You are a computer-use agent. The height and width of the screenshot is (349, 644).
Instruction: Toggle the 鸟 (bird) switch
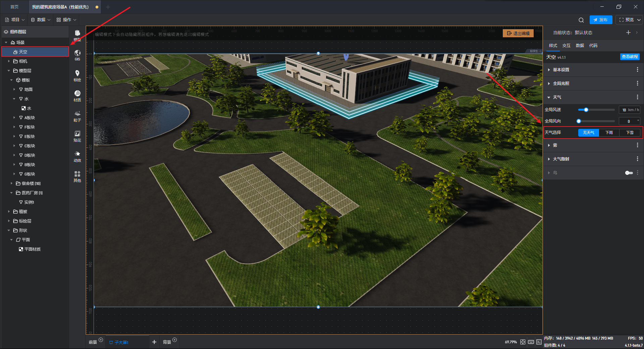pyautogui.click(x=629, y=173)
